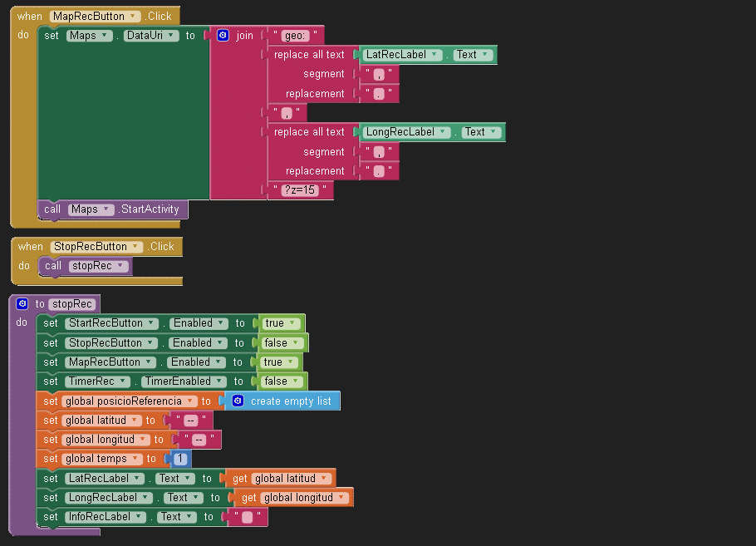The image size is (756, 546).
Task: Expand the DataUri property dropdown
Action: point(173,36)
